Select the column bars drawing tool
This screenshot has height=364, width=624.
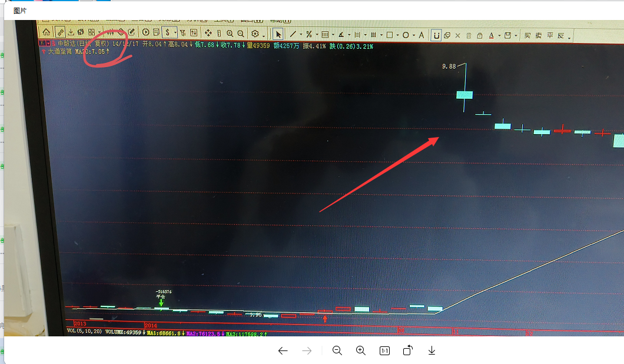tap(325, 35)
